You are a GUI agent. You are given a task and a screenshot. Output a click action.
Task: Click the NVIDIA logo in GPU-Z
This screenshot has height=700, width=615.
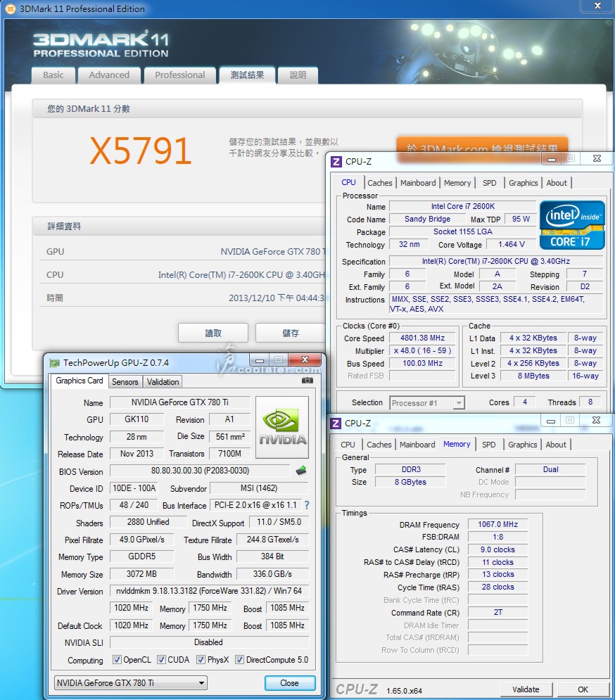point(282,428)
